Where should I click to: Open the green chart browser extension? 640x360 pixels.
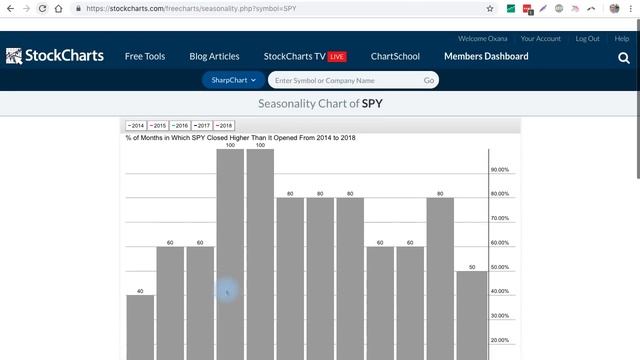pyautogui.click(x=511, y=9)
